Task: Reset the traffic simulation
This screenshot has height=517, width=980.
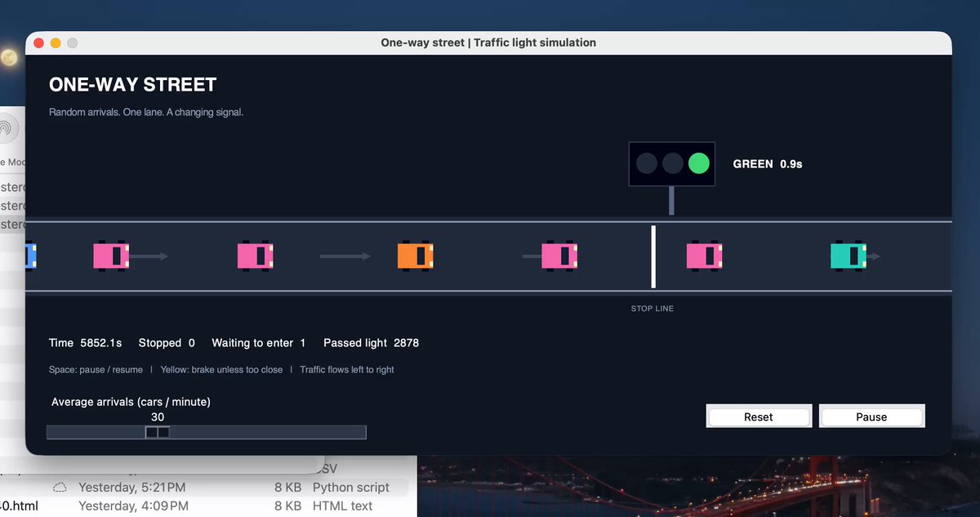Action: tap(758, 417)
